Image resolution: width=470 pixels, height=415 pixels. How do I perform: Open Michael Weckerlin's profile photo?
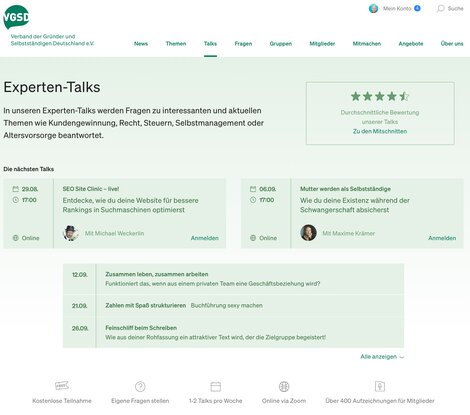[x=70, y=233]
